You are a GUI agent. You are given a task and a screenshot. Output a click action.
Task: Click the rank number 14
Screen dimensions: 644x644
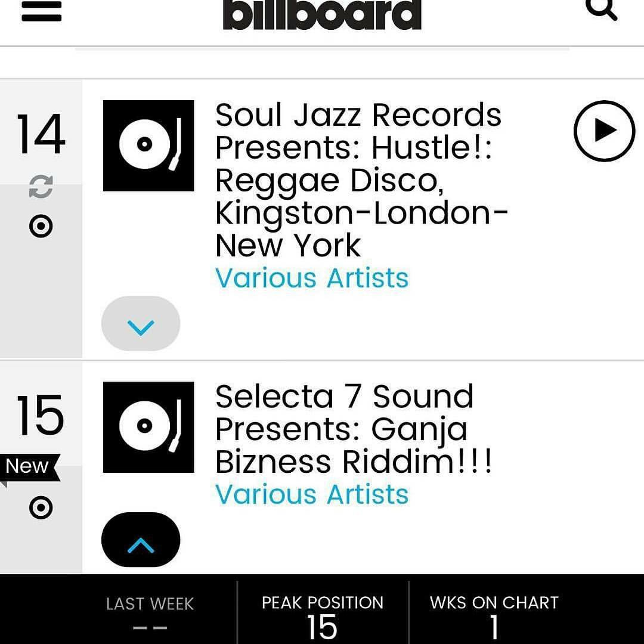[41, 134]
